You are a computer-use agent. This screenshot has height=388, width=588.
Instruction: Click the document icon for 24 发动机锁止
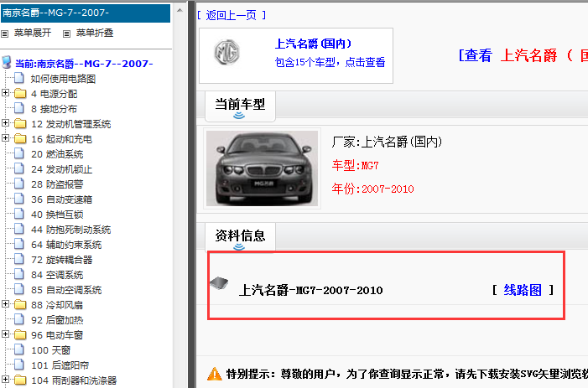(x=19, y=168)
